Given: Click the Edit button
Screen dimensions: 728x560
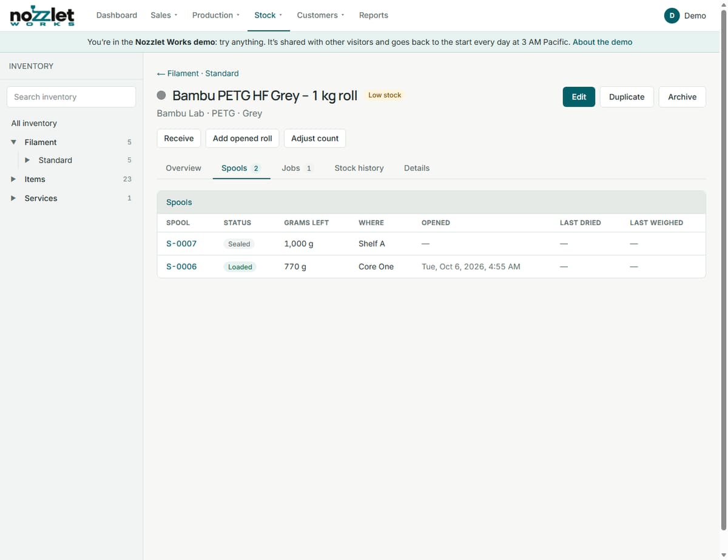Looking at the screenshot, I should [579, 97].
